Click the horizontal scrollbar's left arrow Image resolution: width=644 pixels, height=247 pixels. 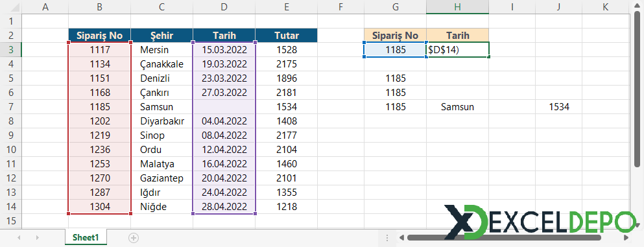click(x=401, y=237)
